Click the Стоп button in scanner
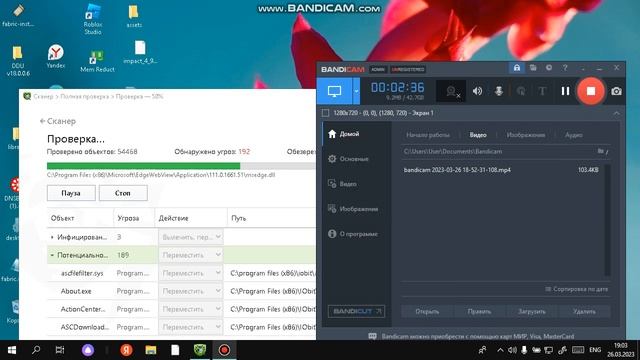 click(x=123, y=193)
